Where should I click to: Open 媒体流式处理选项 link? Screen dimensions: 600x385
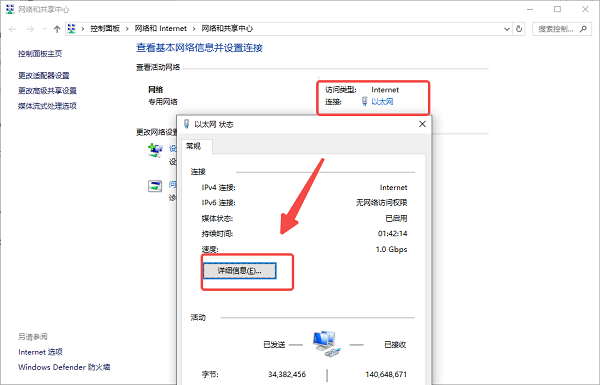(47, 106)
